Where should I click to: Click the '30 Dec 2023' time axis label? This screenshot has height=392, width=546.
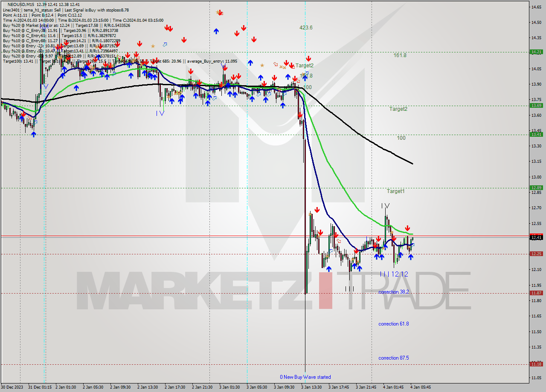(x=12, y=387)
